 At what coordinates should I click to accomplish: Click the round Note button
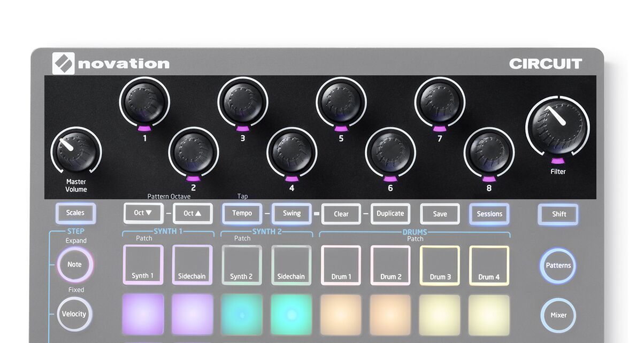click(75, 264)
